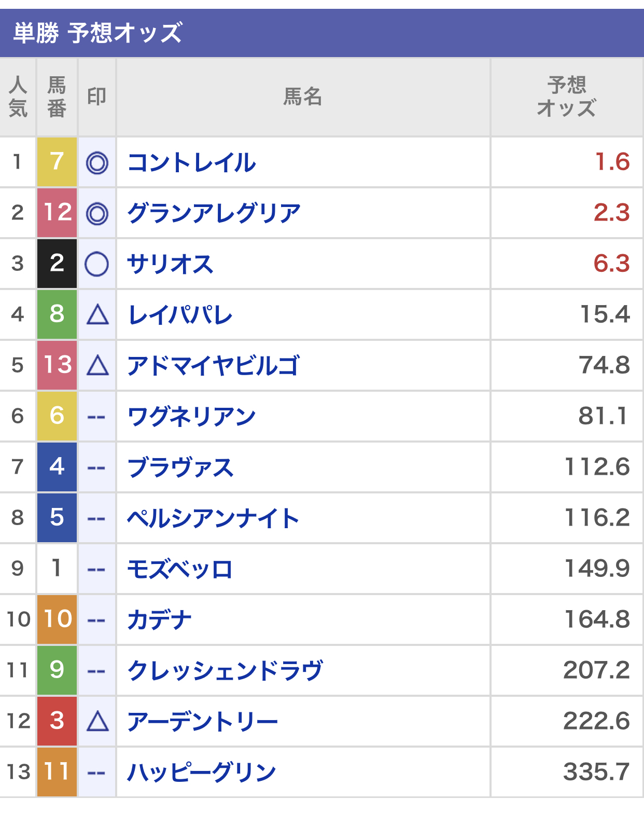This screenshot has width=644, height=813.
Task: Select horse レイパパレ
Action: click(x=180, y=315)
